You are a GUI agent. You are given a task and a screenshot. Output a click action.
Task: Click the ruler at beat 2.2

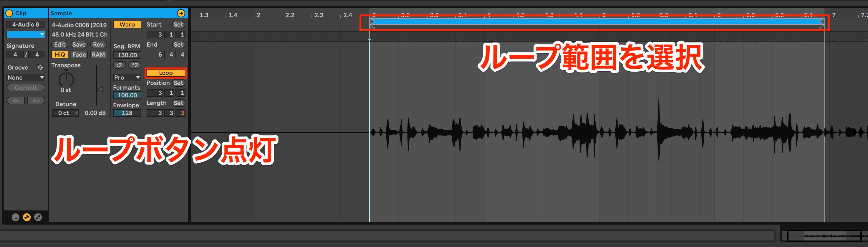290,15
